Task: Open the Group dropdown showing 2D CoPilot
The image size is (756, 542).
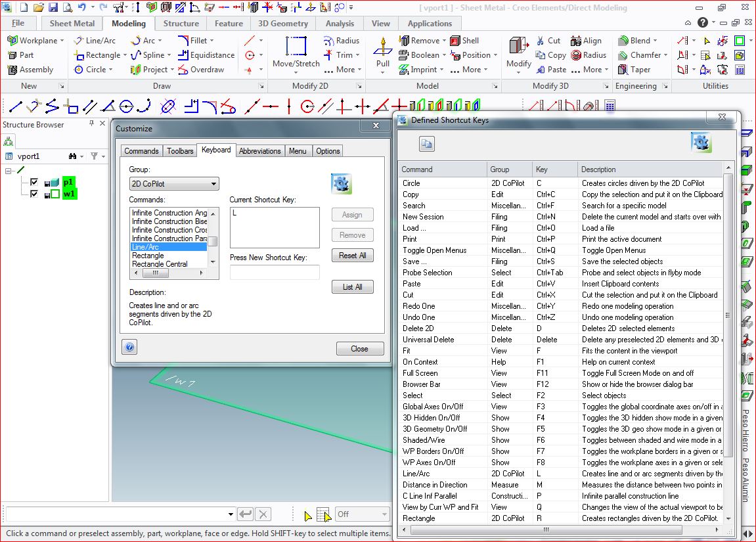Action: [174, 184]
